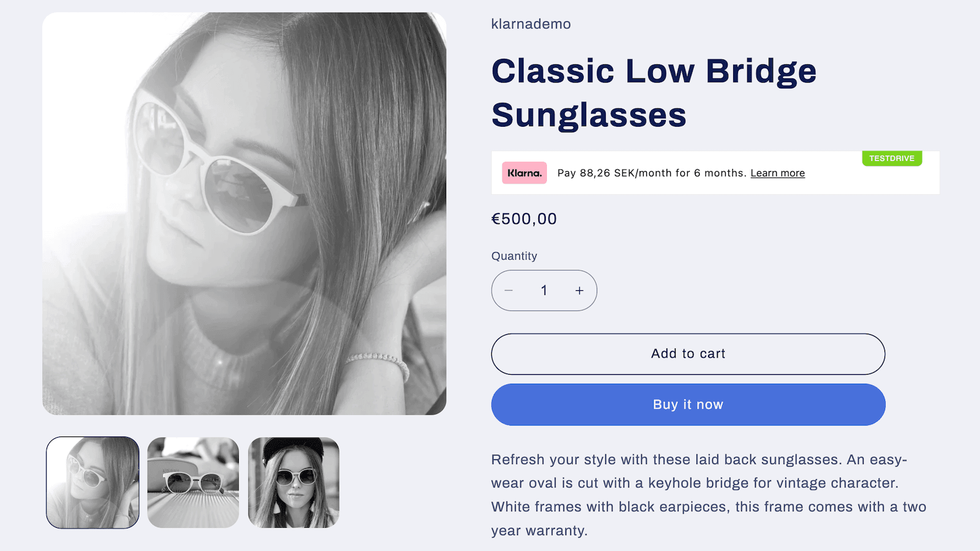This screenshot has height=551, width=980.
Task: Click the plus sign inside quantity selector
Action: point(579,291)
